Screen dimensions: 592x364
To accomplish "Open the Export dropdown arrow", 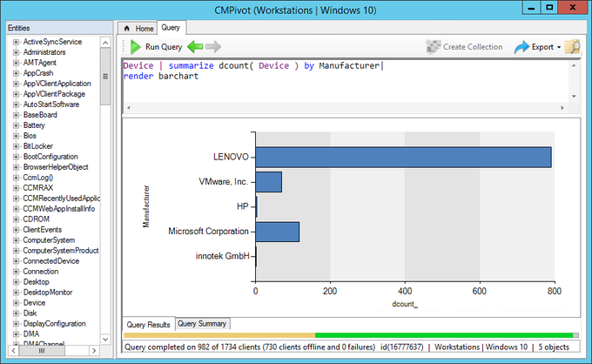I will pyautogui.click(x=559, y=47).
